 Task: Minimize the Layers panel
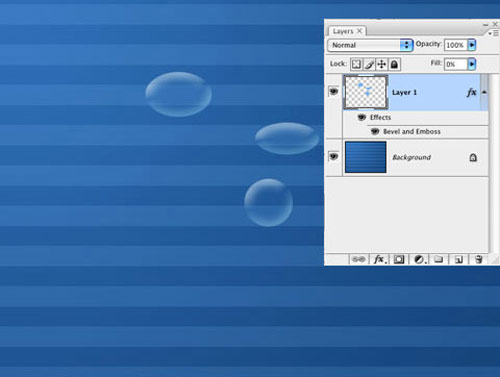point(486,25)
